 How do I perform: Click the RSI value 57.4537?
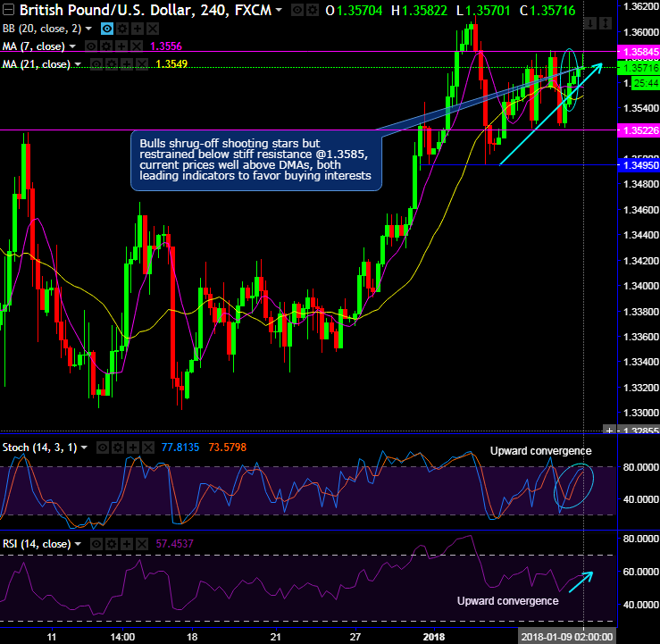coord(175,544)
